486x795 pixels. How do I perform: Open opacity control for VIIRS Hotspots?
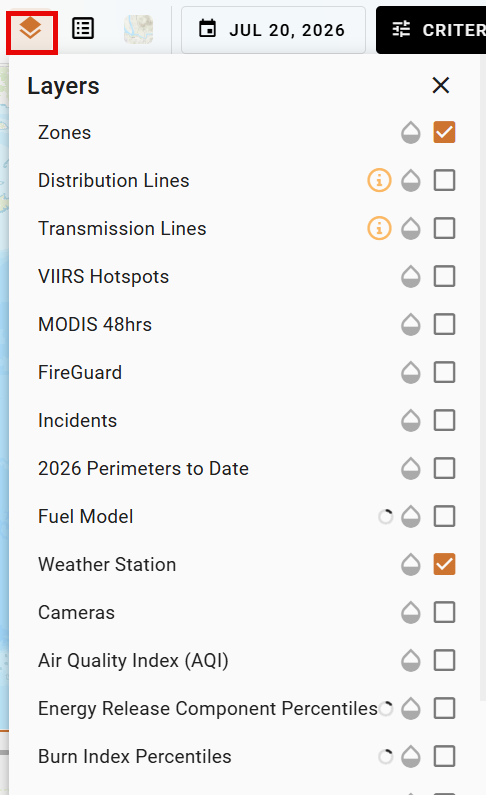coord(410,277)
